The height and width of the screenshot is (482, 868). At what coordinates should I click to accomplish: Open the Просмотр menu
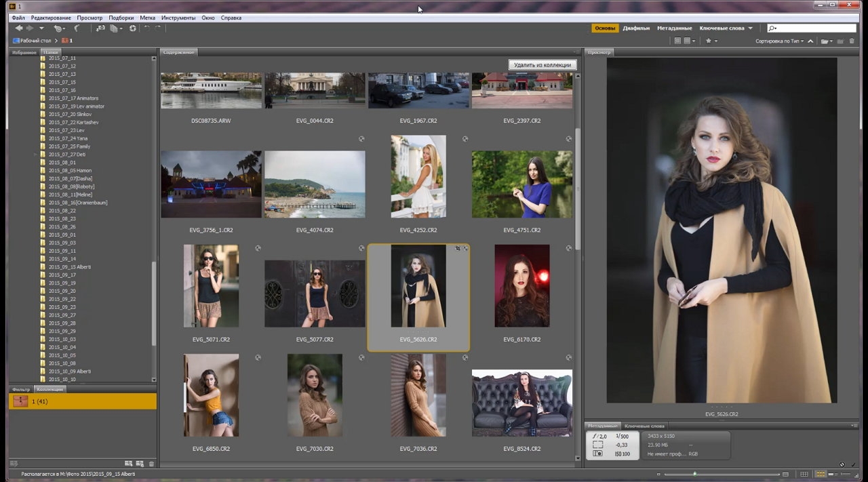(90, 18)
